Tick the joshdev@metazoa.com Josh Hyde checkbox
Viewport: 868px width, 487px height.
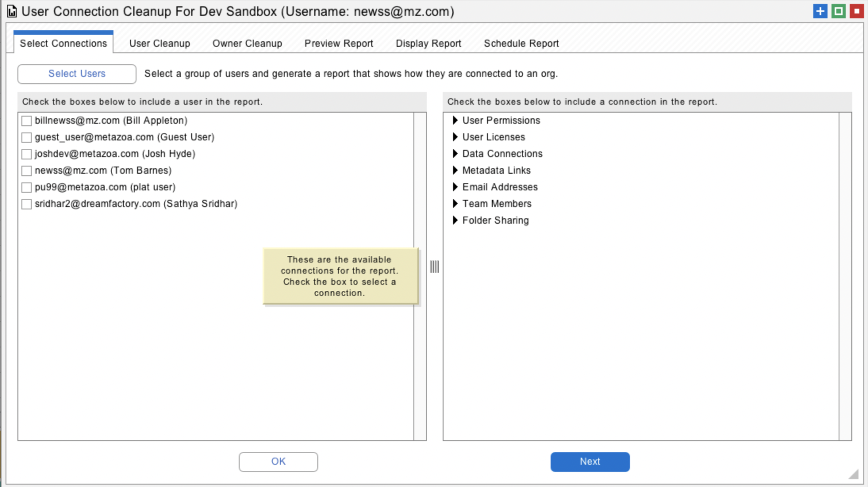pos(27,154)
